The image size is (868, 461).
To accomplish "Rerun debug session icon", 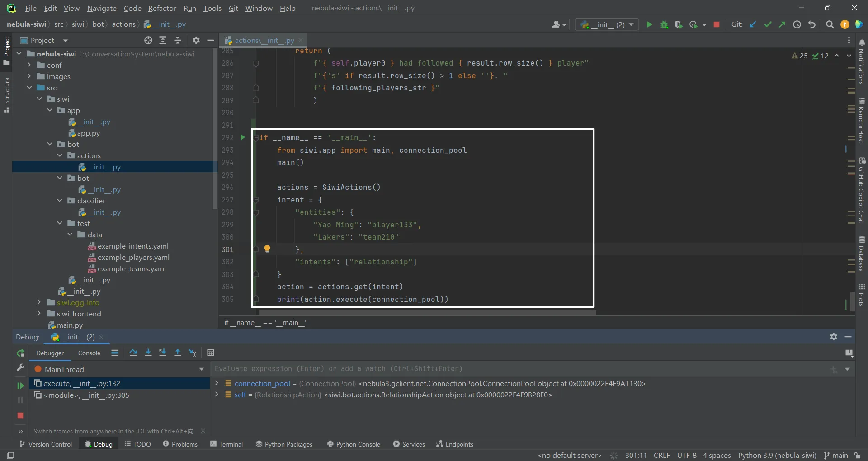I will (x=20, y=353).
